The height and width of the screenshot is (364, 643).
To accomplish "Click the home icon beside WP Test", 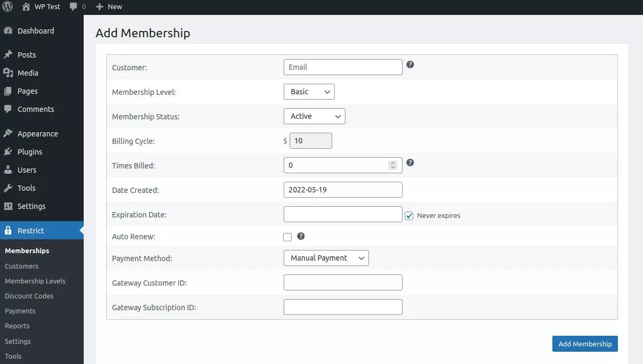I will (26, 7).
